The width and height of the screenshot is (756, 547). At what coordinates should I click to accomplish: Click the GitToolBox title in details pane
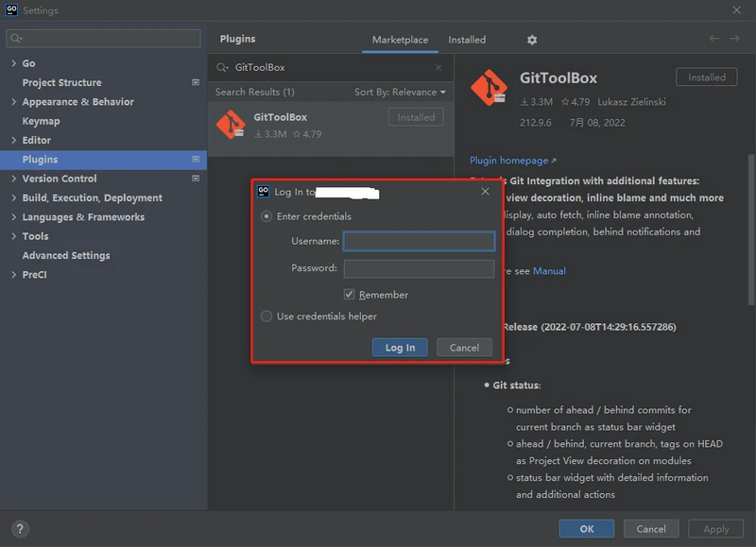pos(558,78)
